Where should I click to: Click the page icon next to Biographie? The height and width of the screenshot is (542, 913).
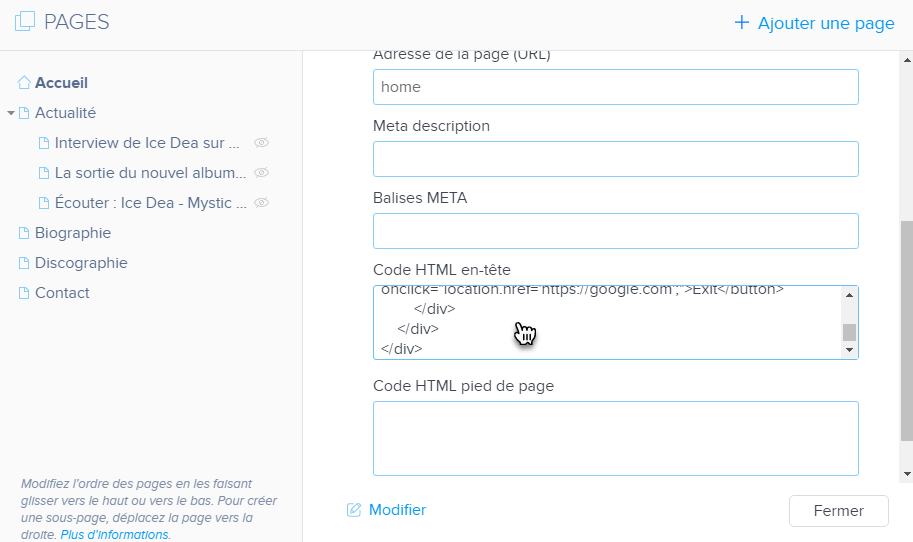pyautogui.click(x=24, y=233)
